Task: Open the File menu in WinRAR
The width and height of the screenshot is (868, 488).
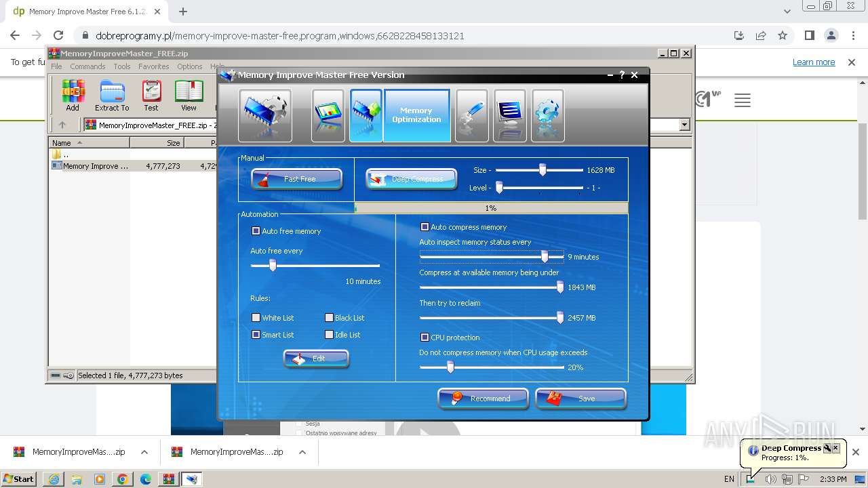Action: click(56, 66)
